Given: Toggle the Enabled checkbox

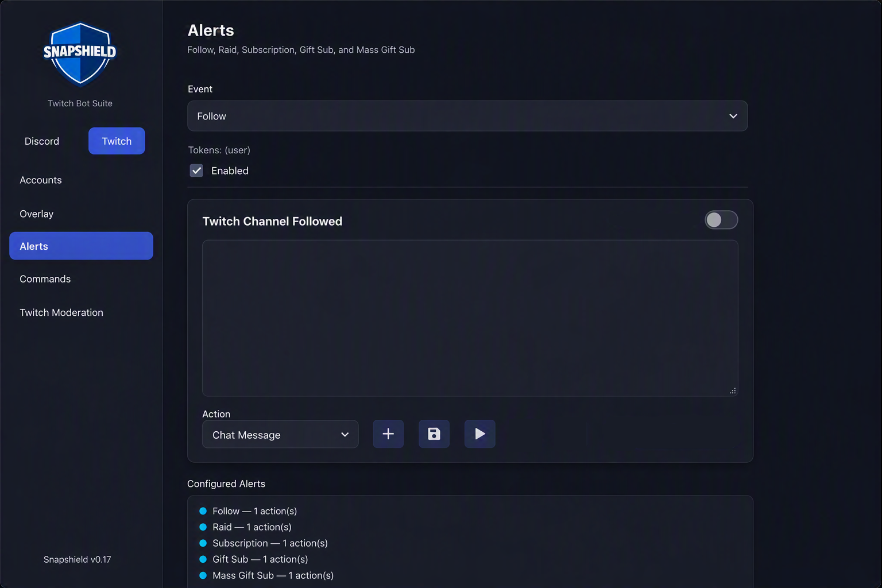Looking at the screenshot, I should coord(196,171).
